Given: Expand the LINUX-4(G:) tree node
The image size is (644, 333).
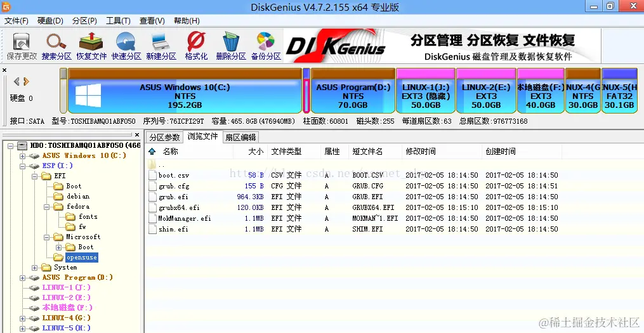Looking at the screenshot, I should pyautogui.click(x=23, y=318).
